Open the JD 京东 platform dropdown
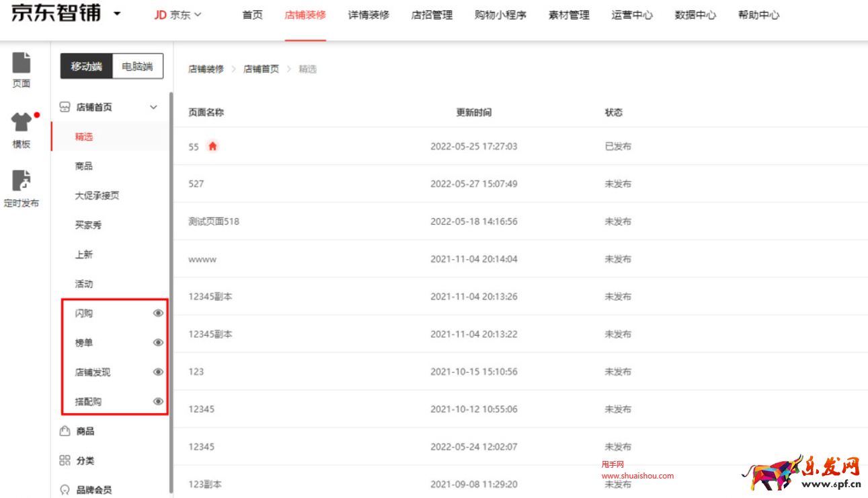This screenshot has width=868, height=498. (x=178, y=15)
